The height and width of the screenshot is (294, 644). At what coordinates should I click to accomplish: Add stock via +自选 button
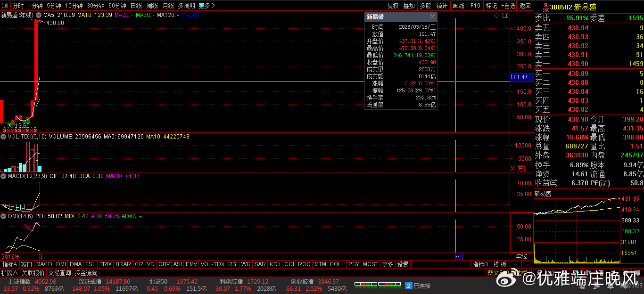tap(508, 6)
